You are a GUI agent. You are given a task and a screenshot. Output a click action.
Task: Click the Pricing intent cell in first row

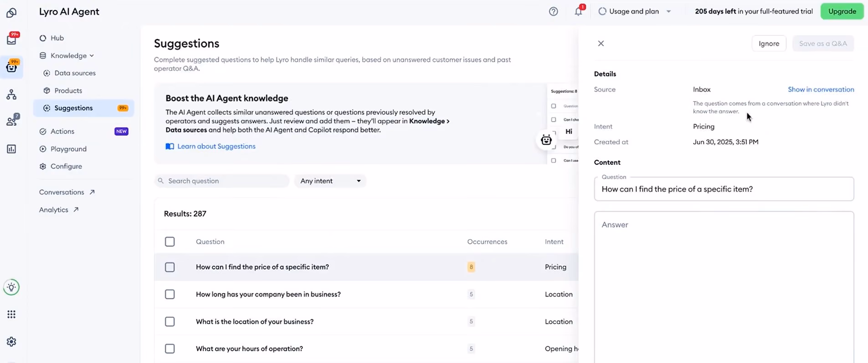pyautogui.click(x=555, y=267)
